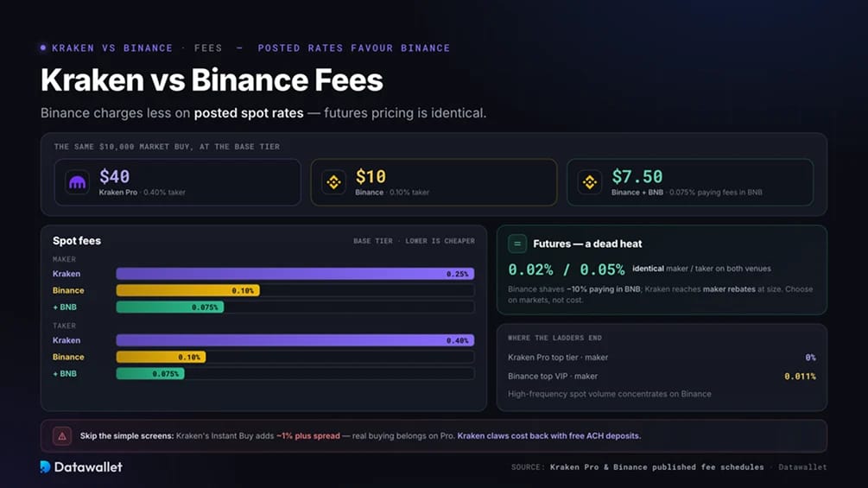Click the Binance maker 0.10% yellow bar
This screenshot has width=868, height=488.
click(x=187, y=290)
